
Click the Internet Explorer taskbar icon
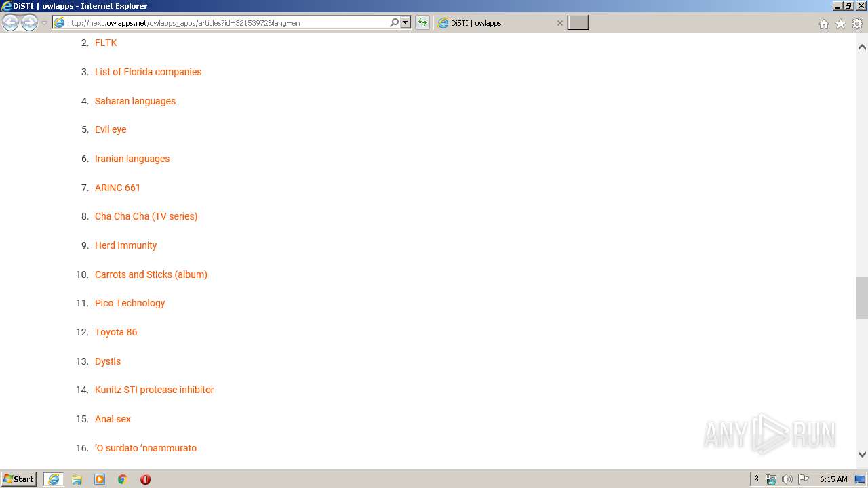click(54, 479)
